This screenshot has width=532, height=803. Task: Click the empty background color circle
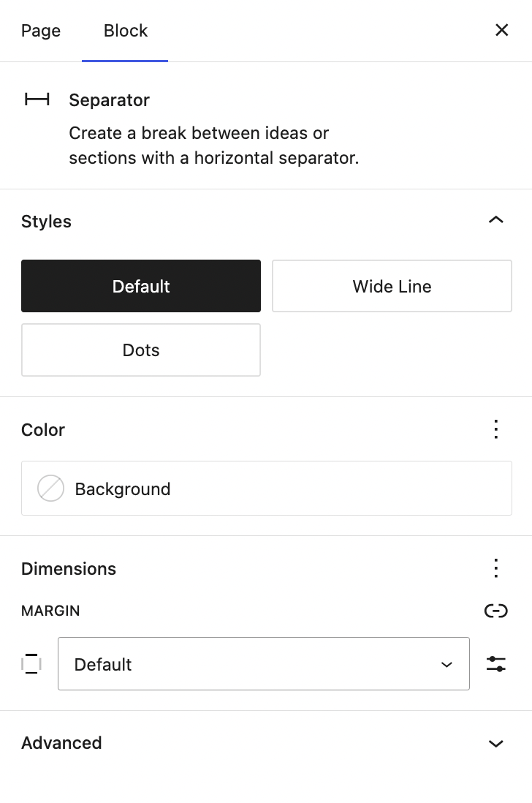[x=51, y=489]
